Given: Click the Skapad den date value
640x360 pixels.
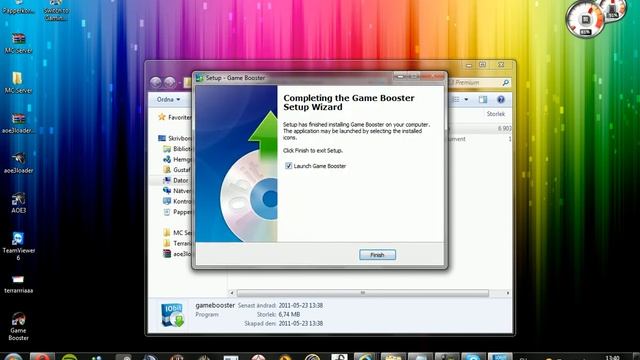Looking at the screenshot, I should [x=301, y=323].
